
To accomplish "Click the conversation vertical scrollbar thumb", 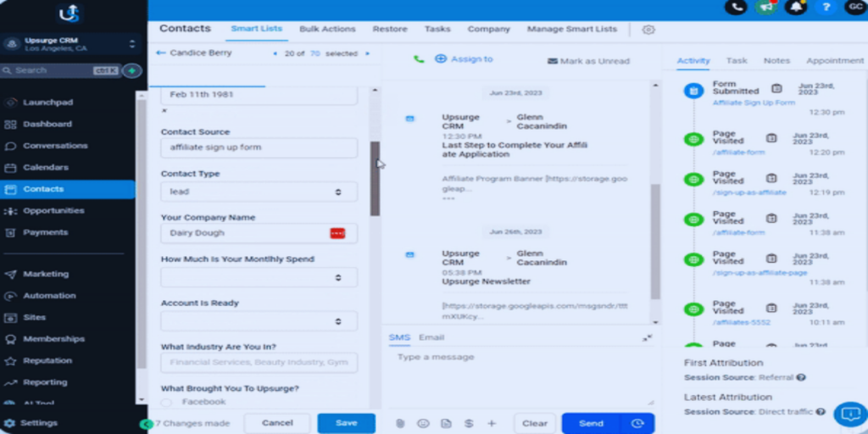I will 655,242.
